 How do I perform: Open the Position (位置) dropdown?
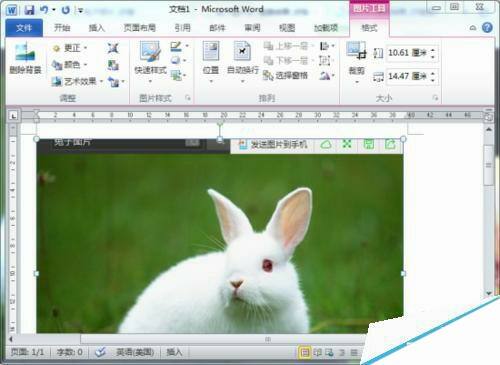pos(211,62)
